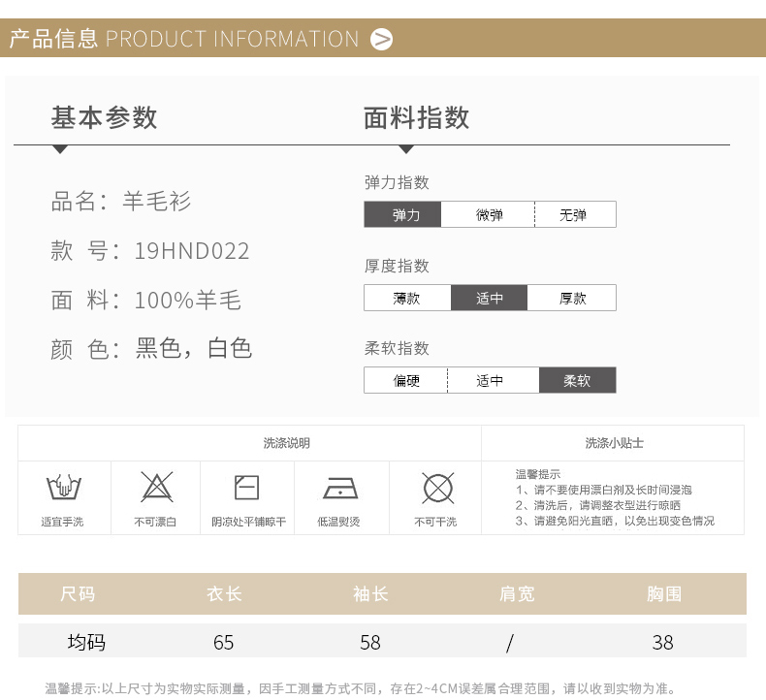This screenshot has height=700, width=766.
Task: Choose 适中 in the thickness index
Action: (490, 298)
